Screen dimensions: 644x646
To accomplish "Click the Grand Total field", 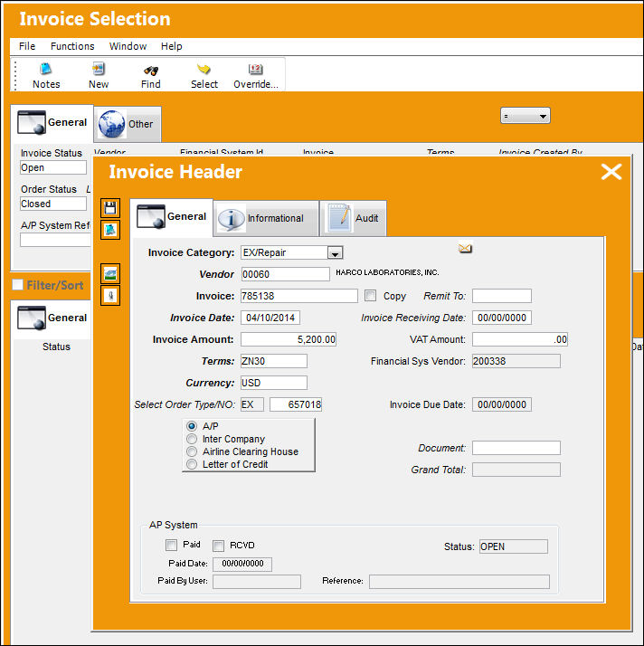I will [516, 470].
